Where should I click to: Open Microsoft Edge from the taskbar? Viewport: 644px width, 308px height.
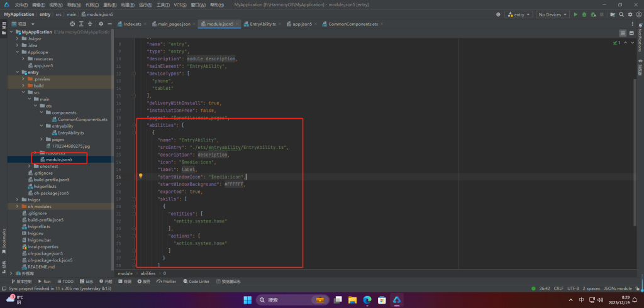(x=367, y=300)
